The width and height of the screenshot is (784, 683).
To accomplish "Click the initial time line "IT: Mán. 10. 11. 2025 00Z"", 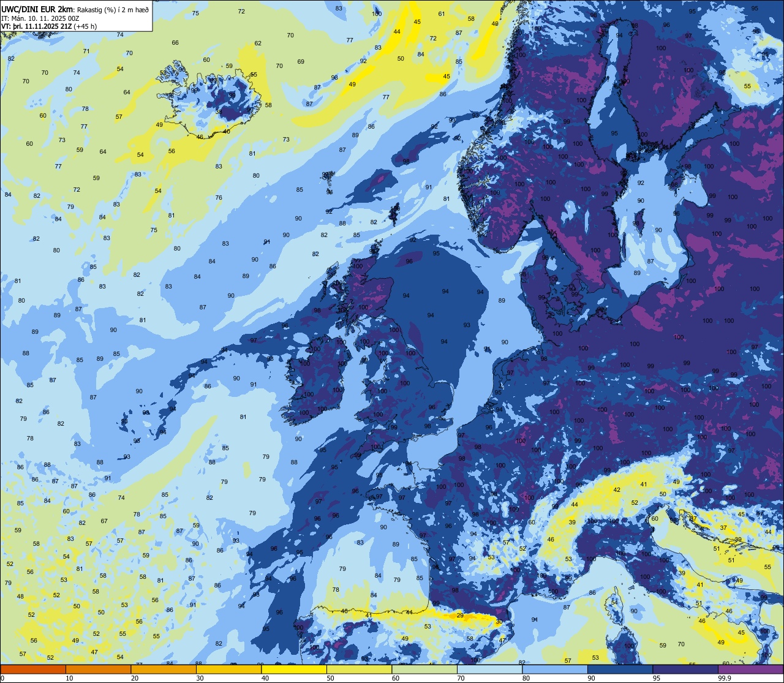I will click(41, 18).
